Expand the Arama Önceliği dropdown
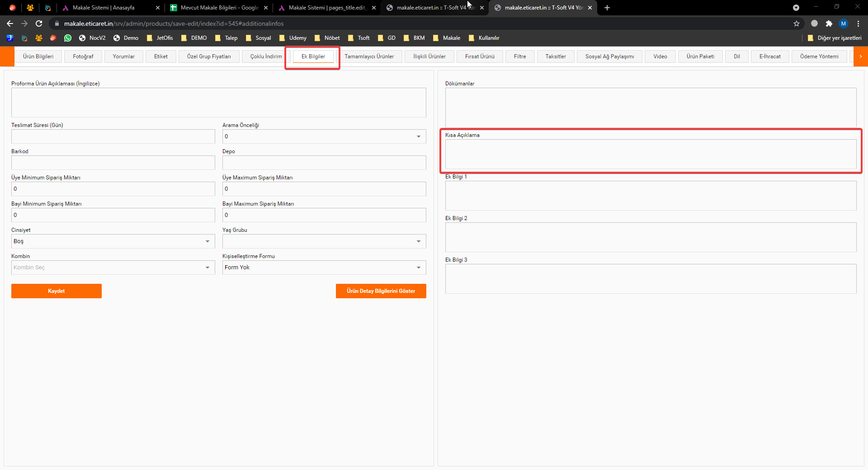Image resolution: width=868 pixels, height=470 pixels. coord(324,136)
